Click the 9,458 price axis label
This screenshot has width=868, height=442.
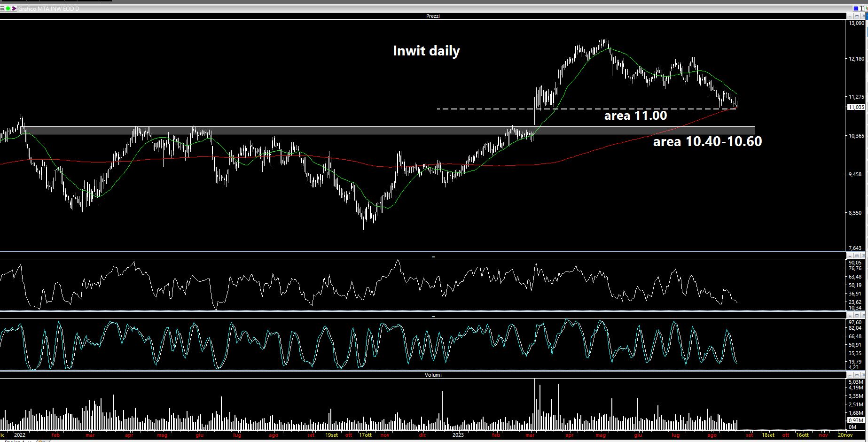[855, 174]
